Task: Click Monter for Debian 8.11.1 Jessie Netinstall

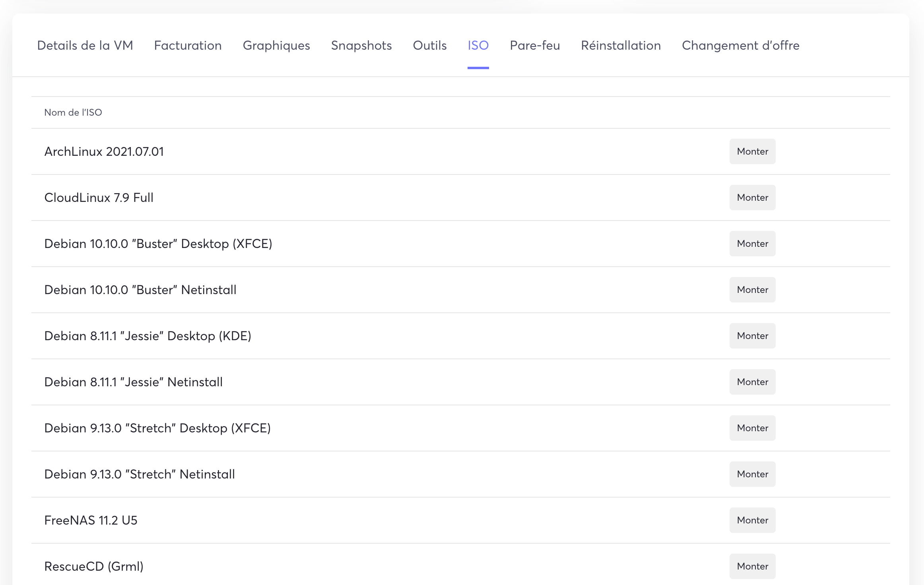Action: point(752,382)
